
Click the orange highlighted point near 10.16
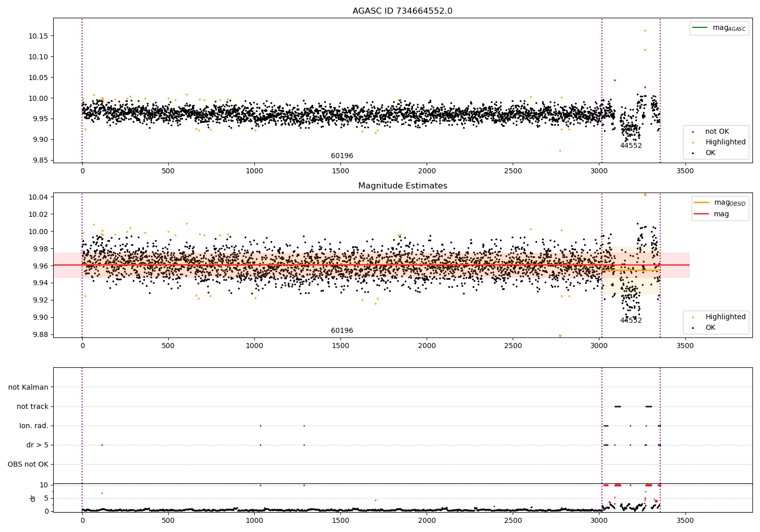pyautogui.click(x=645, y=30)
